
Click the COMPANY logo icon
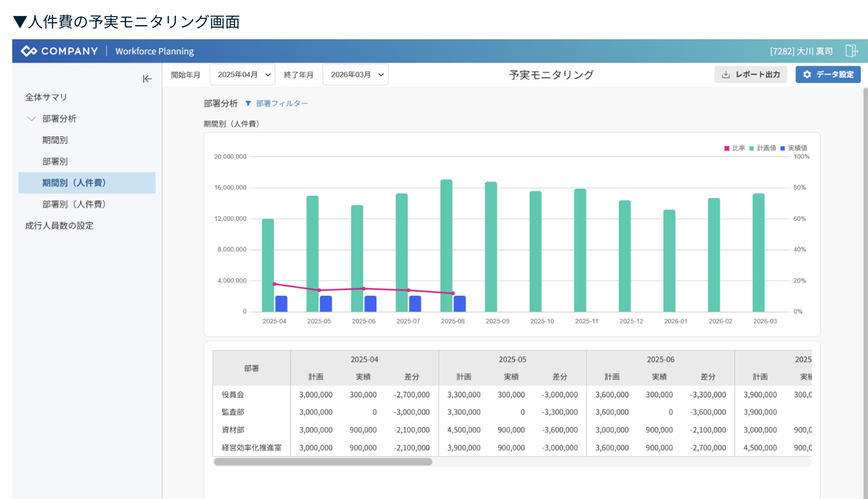click(x=29, y=51)
